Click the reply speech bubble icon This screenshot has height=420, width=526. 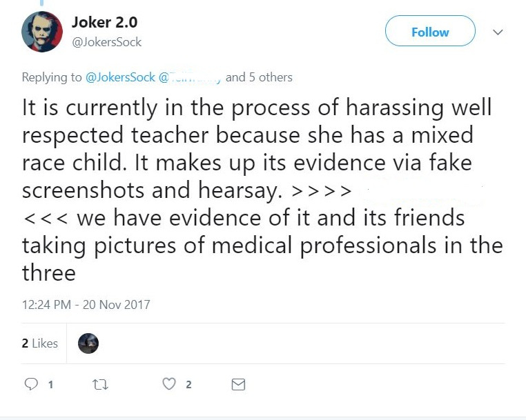[x=32, y=385]
